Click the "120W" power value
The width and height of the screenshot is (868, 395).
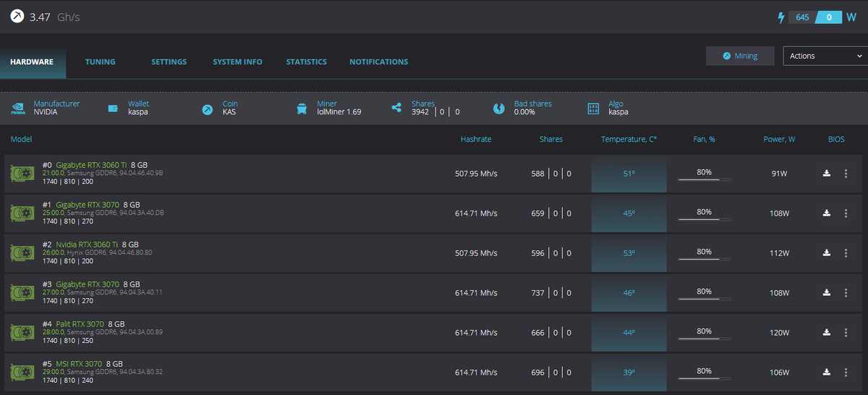pyautogui.click(x=779, y=333)
